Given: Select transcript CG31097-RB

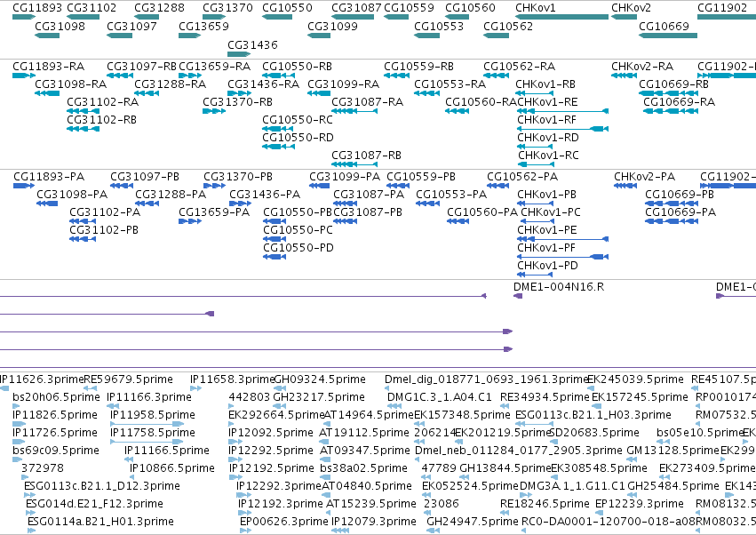Looking at the screenshot, I should (x=141, y=66).
